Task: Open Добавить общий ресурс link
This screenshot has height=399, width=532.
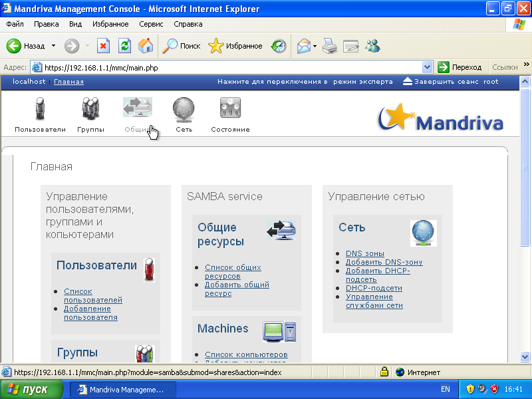Action: (x=237, y=289)
